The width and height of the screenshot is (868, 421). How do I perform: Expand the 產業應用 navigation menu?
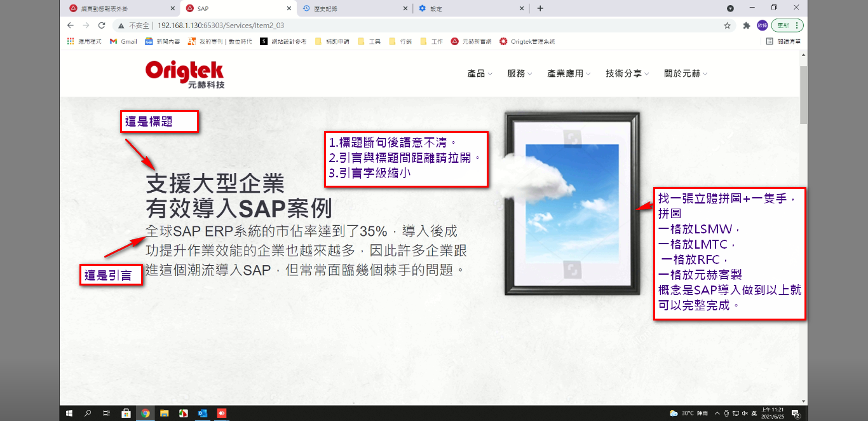tap(569, 74)
